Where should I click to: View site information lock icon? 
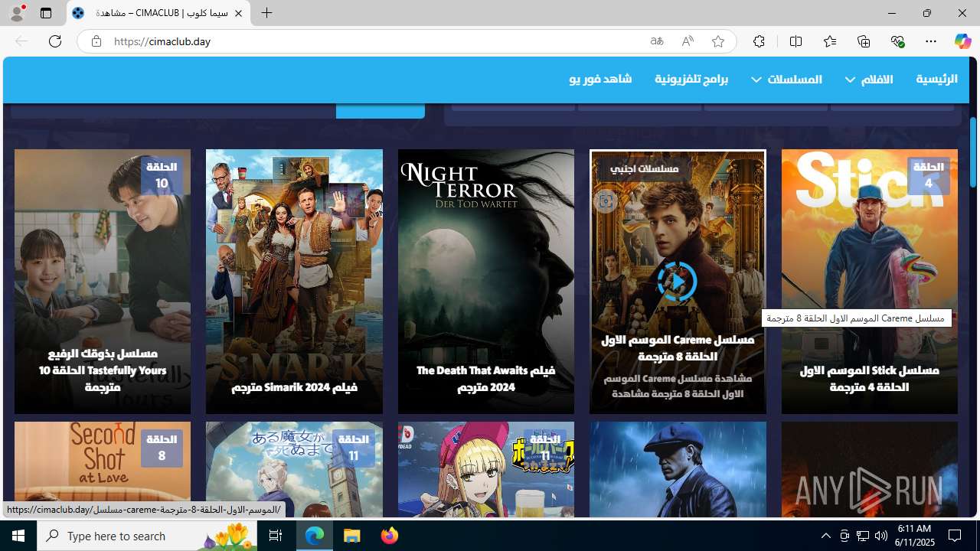pos(96,41)
